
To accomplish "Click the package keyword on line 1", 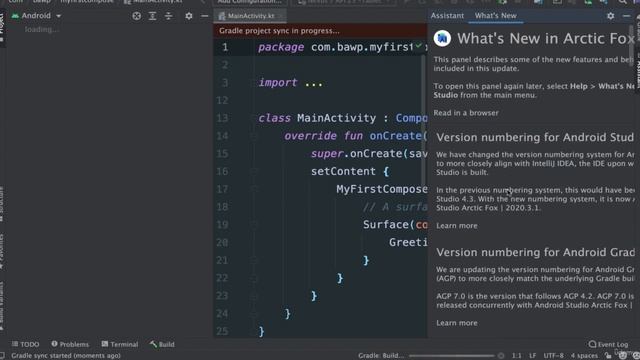I will pyautogui.click(x=281, y=47).
